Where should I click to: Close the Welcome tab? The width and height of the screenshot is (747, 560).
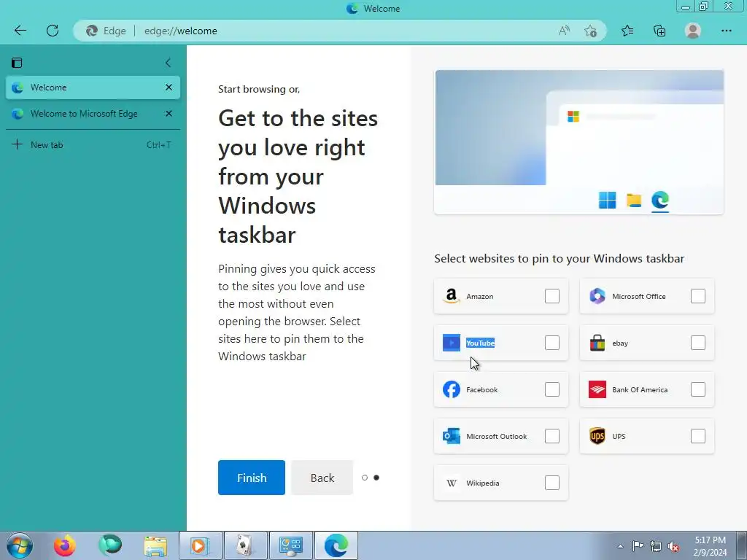point(169,87)
